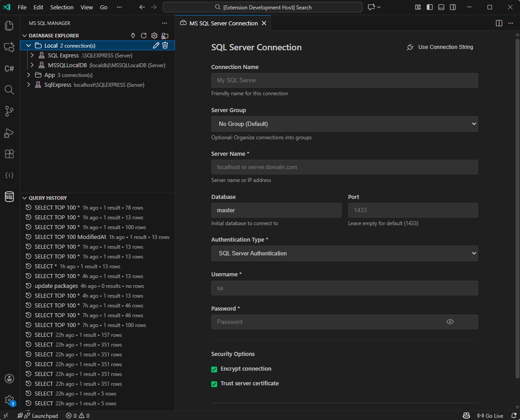This screenshot has width=520, height=420.
Task: Toggle the secondary side bar layout icon
Action: click(x=453, y=7)
